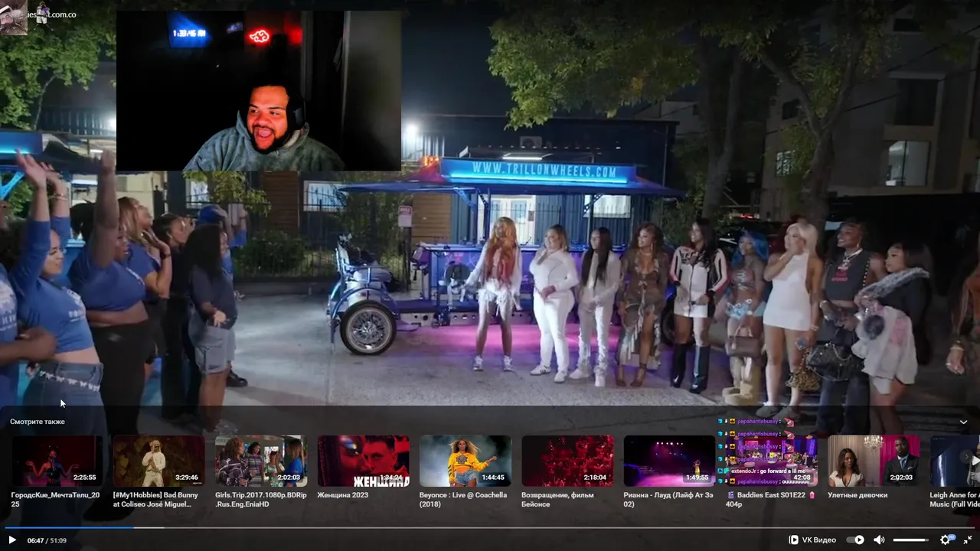The height and width of the screenshot is (551, 980).
Task: Seek along the video progress bar
Action: [490, 527]
